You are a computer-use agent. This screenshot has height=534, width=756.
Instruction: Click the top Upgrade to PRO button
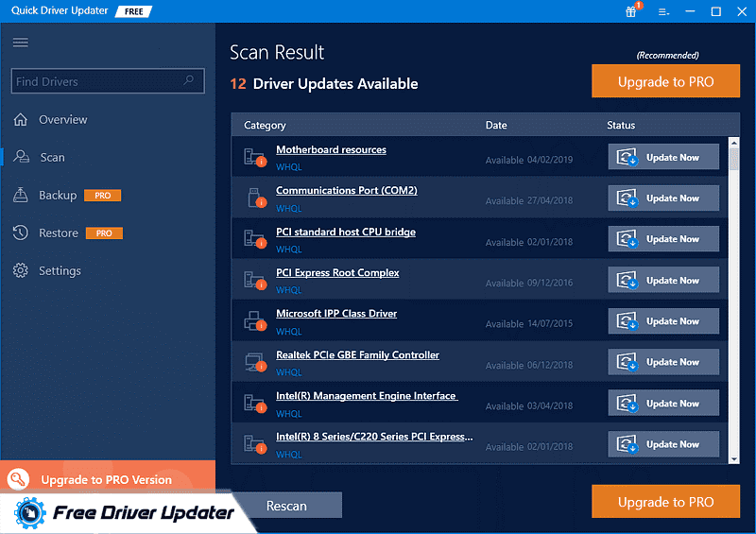[666, 81]
